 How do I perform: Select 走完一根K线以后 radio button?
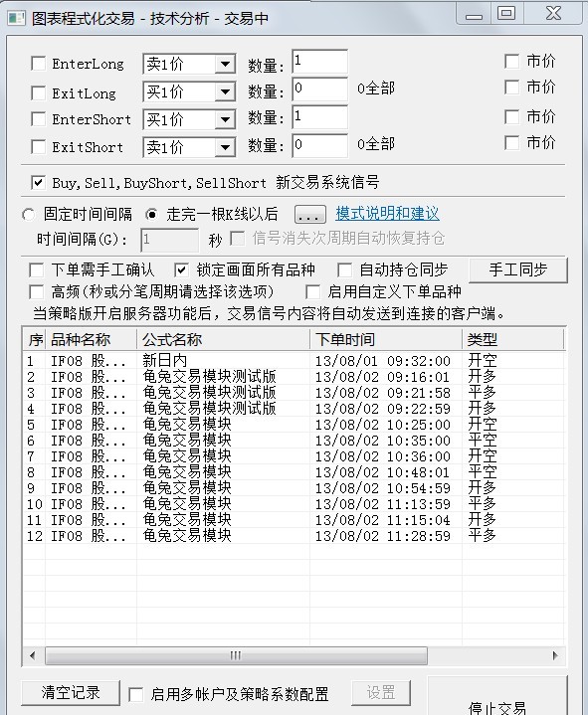[x=151, y=215]
